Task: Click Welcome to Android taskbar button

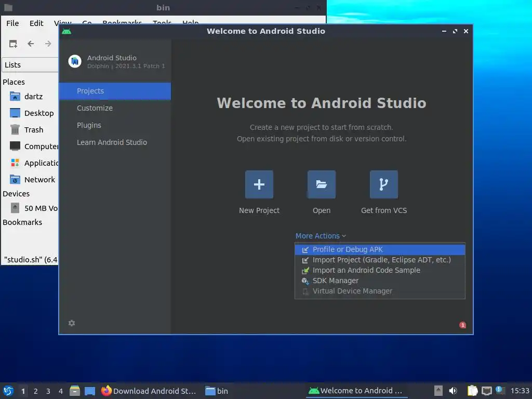Action: pos(357,391)
